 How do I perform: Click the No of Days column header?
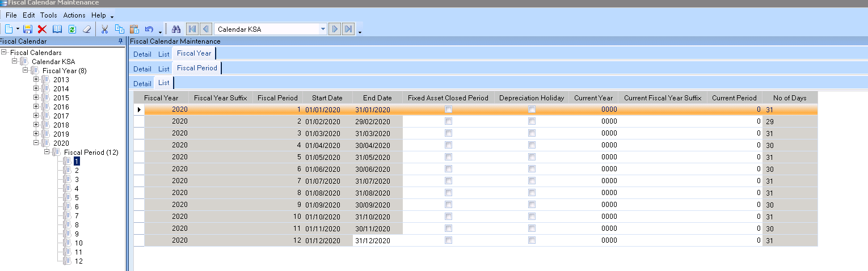click(x=790, y=98)
